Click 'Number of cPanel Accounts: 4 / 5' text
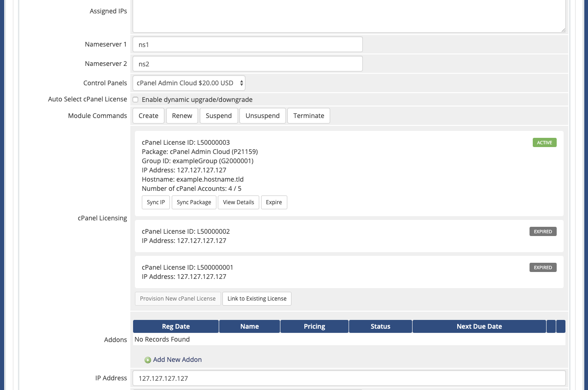This screenshot has height=390, width=588. click(x=192, y=189)
